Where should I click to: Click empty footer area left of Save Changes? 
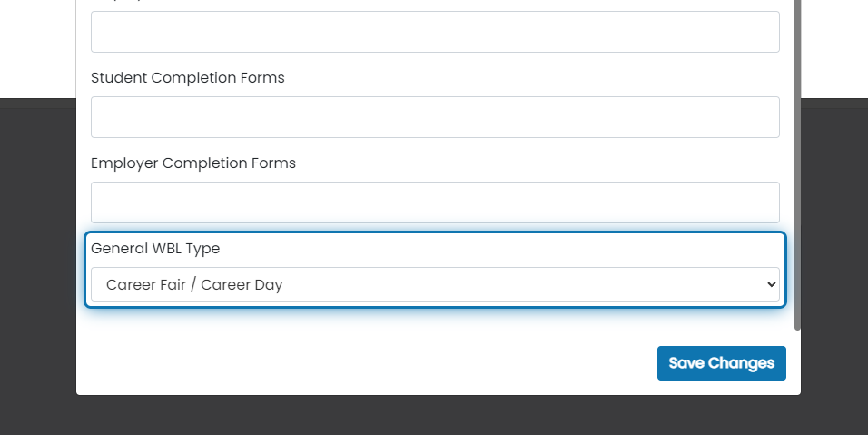click(x=365, y=363)
